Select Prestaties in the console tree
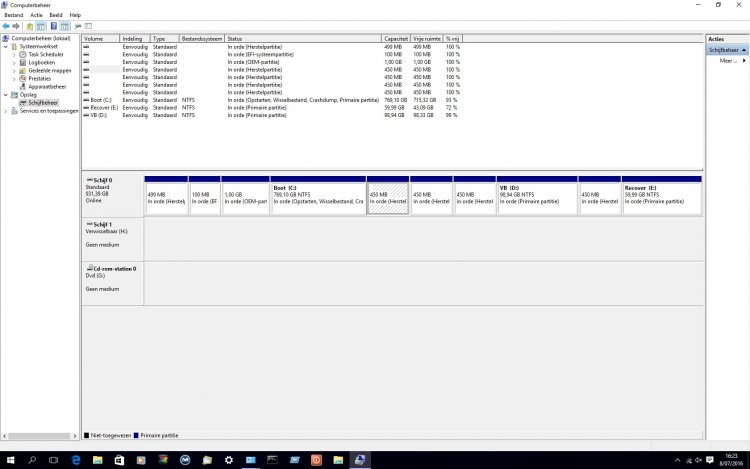Image resolution: width=750 pixels, height=469 pixels. click(x=40, y=78)
